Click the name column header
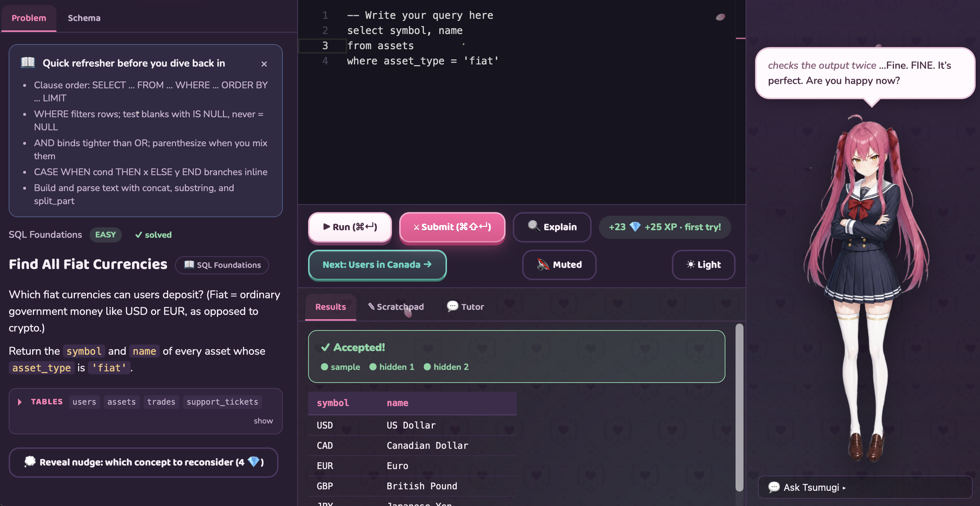Image resolution: width=980 pixels, height=506 pixels. [397, 403]
